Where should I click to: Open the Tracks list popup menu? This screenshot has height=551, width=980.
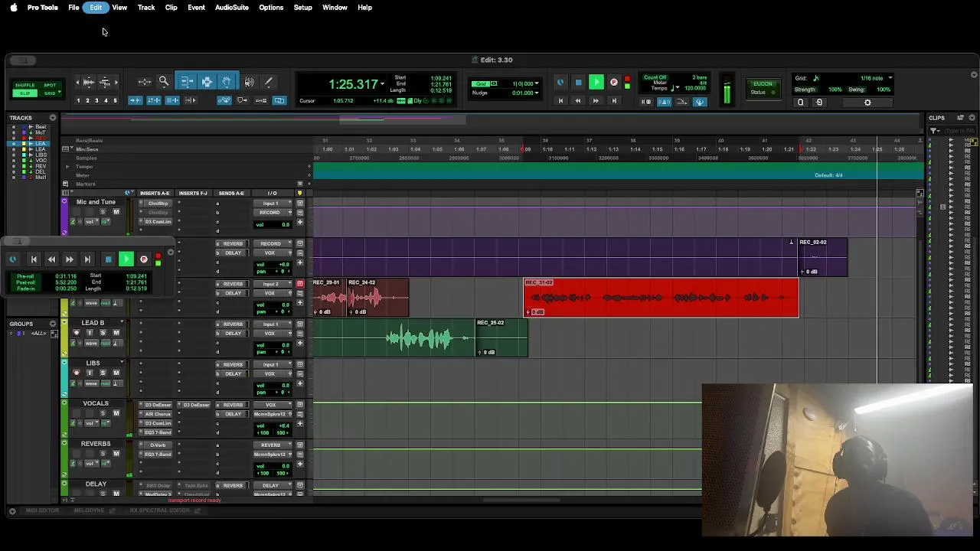click(x=53, y=118)
